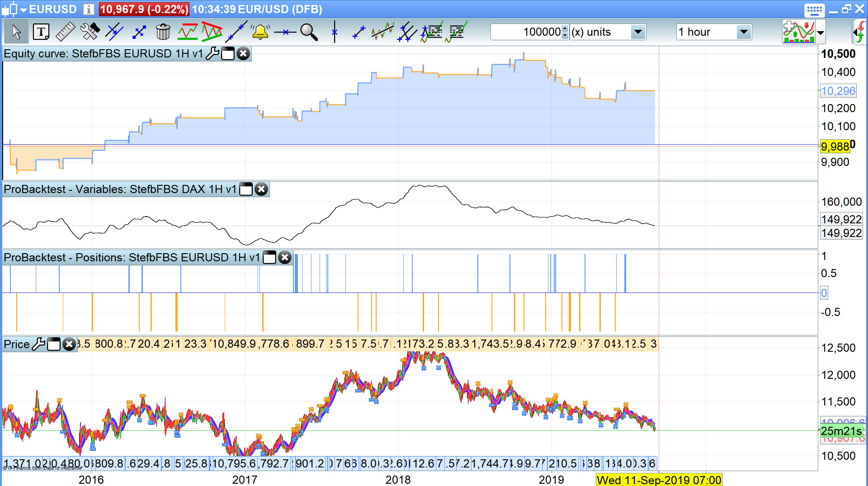Expand the (x) units dropdown
868x486 pixels.
[638, 32]
